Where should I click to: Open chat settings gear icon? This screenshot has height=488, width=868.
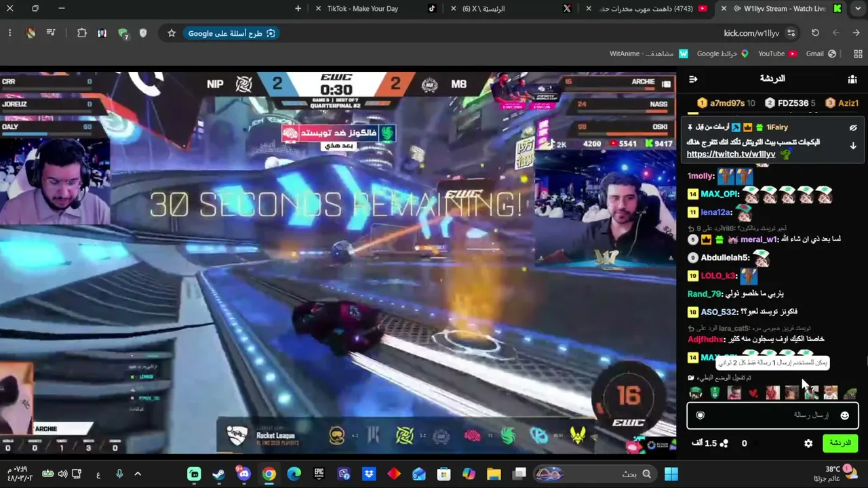point(808,443)
